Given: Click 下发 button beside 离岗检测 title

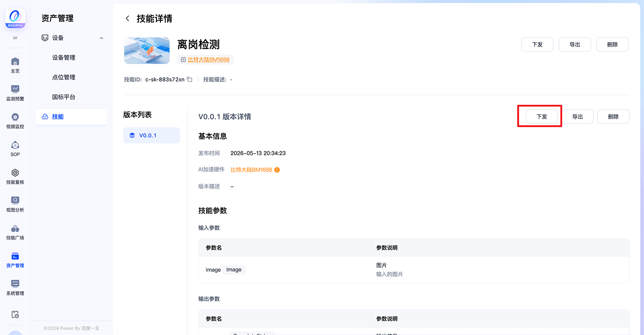Looking at the screenshot, I should (x=537, y=44).
